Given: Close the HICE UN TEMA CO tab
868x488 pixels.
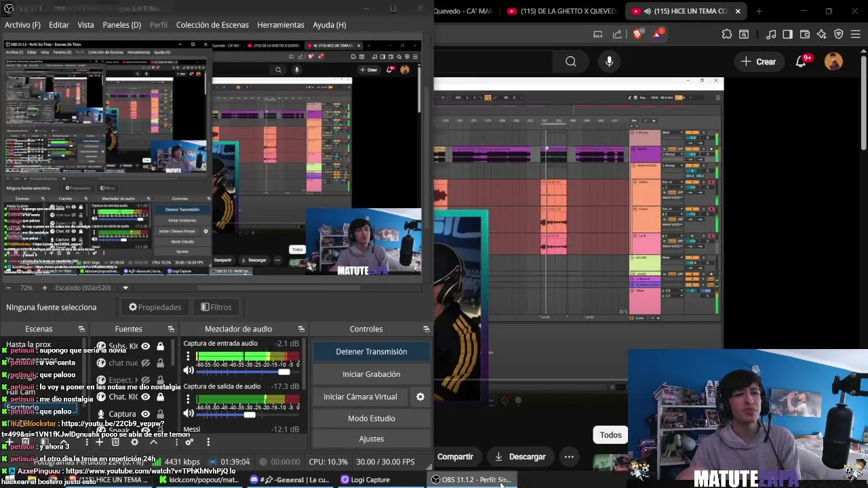Looking at the screenshot, I should pos(738,11).
